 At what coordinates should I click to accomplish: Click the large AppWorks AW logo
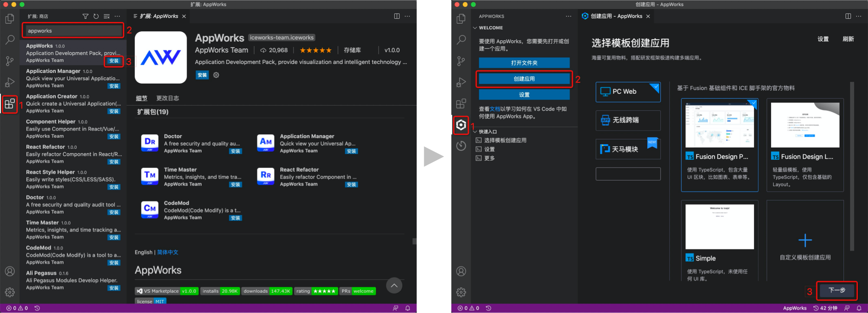(161, 57)
